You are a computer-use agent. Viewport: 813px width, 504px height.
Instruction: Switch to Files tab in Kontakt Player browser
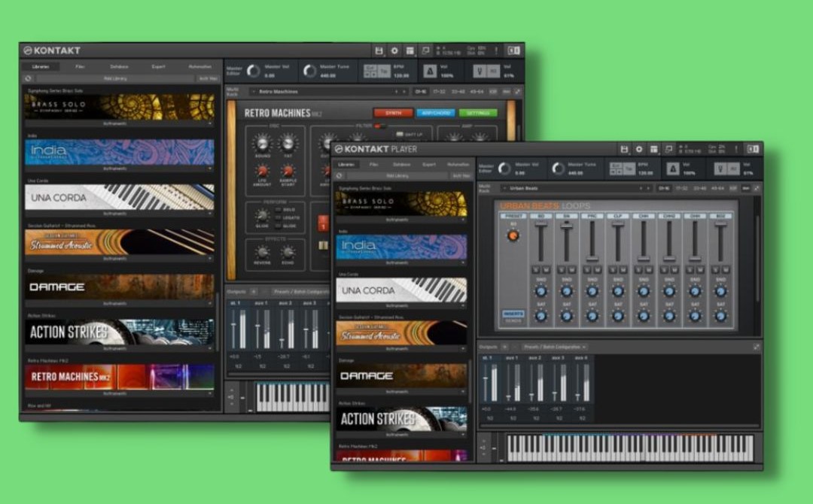pyautogui.click(x=373, y=164)
